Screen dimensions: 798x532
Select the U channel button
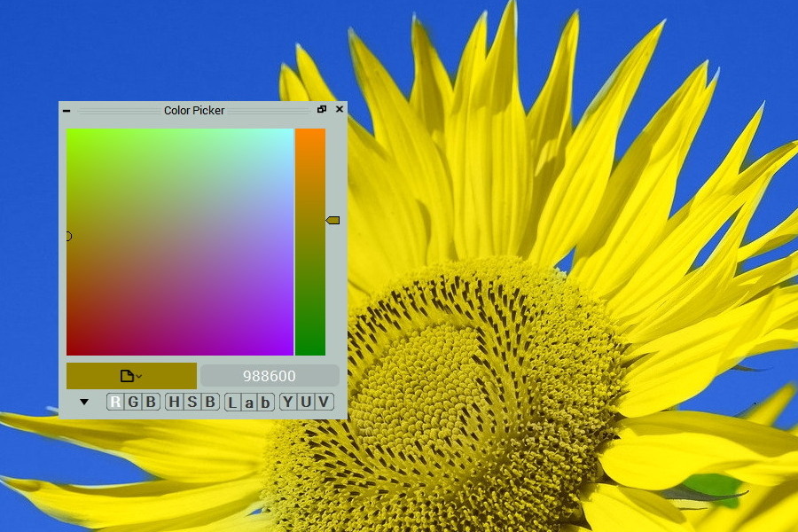[x=306, y=402]
